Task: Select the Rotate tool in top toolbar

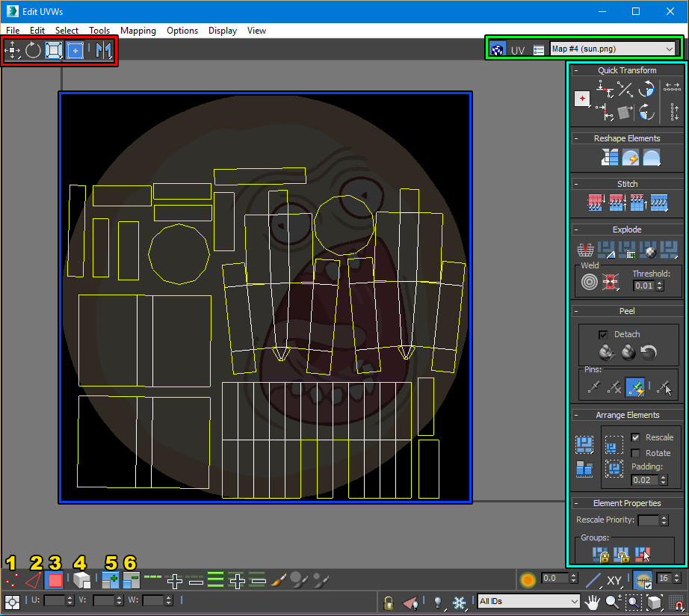Action: [x=33, y=51]
